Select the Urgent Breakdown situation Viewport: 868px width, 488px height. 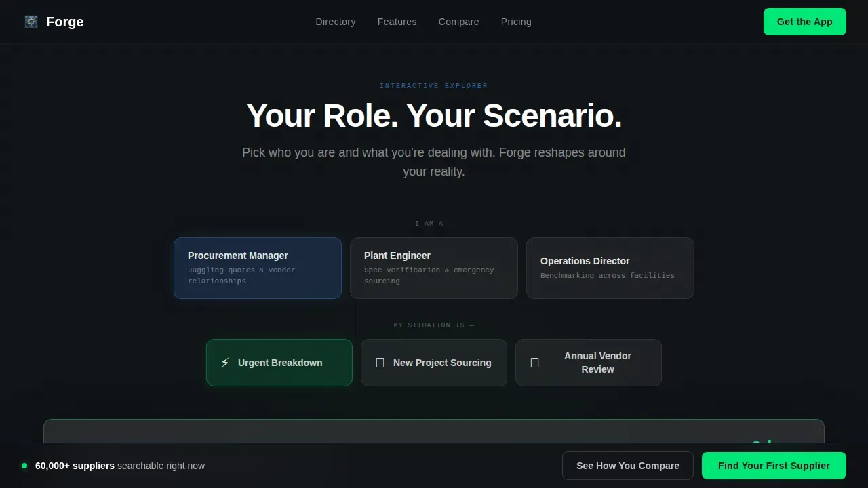pos(279,363)
